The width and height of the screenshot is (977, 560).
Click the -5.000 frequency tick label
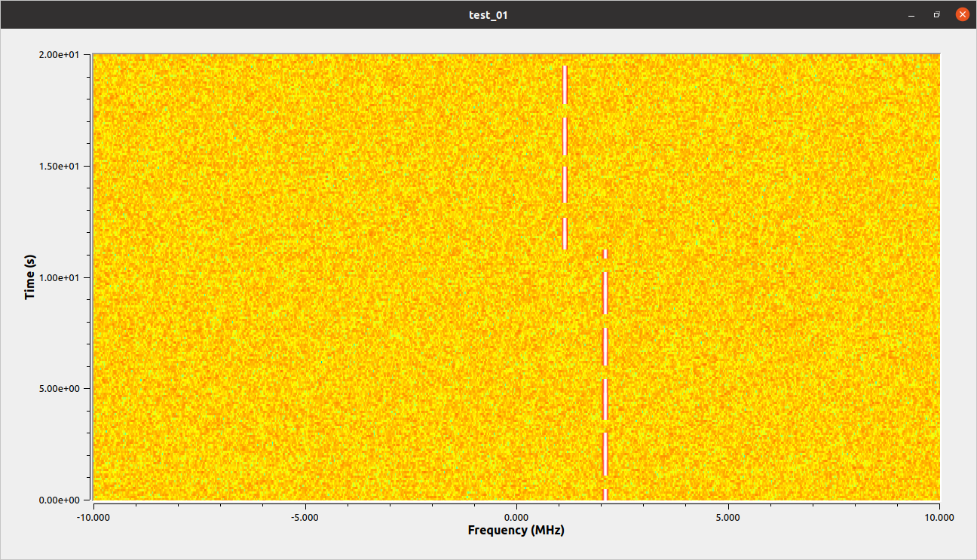click(x=305, y=517)
